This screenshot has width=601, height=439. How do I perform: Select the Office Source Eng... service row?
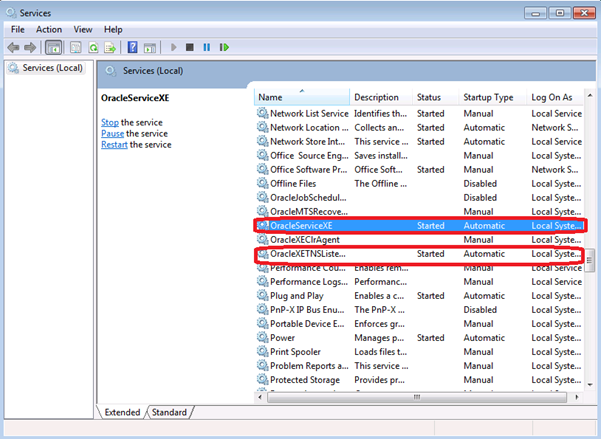coord(419,155)
